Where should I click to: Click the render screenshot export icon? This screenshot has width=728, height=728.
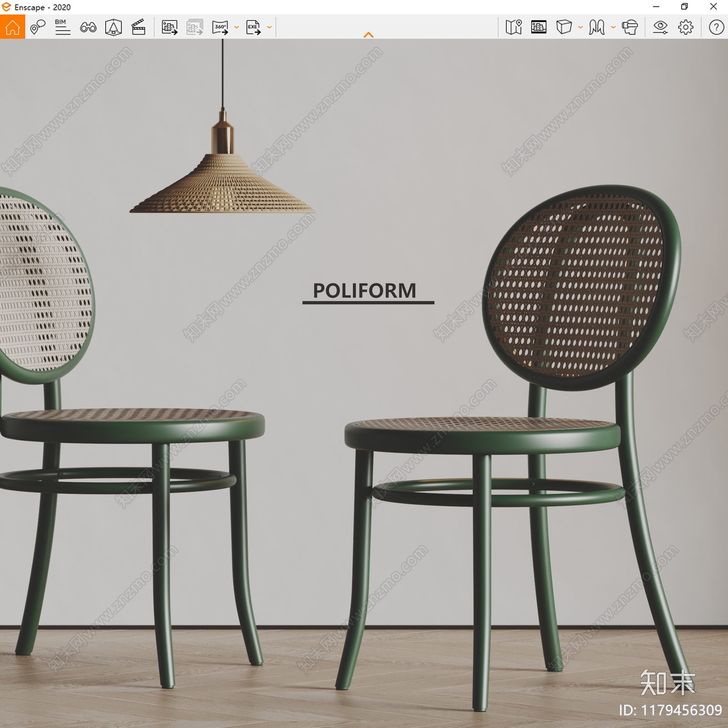[x=170, y=27]
